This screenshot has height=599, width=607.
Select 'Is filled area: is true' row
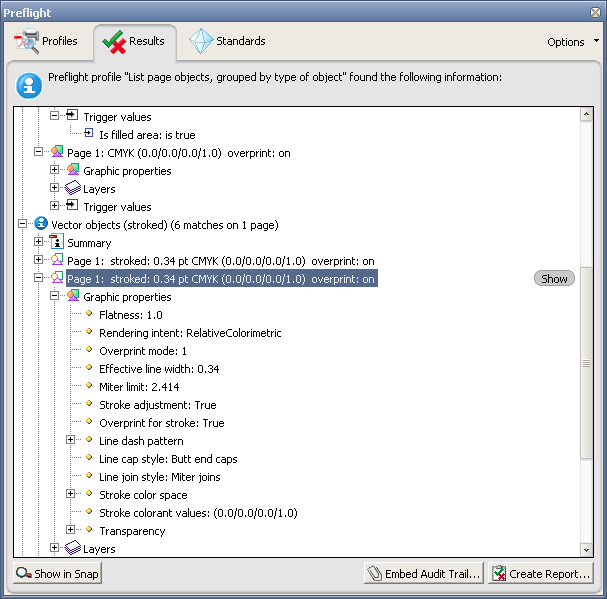(x=147, y=135)
